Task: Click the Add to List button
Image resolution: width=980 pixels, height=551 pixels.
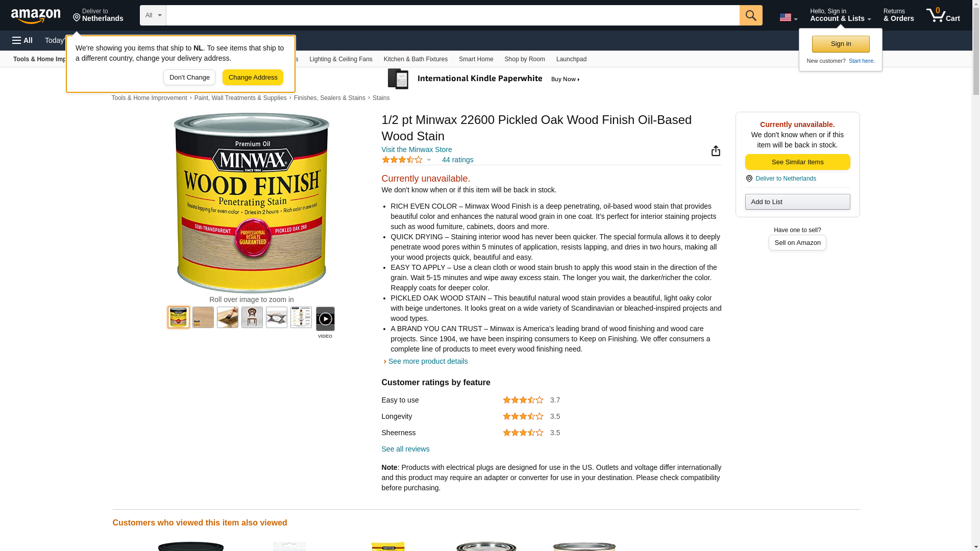Action: point(797,202)
